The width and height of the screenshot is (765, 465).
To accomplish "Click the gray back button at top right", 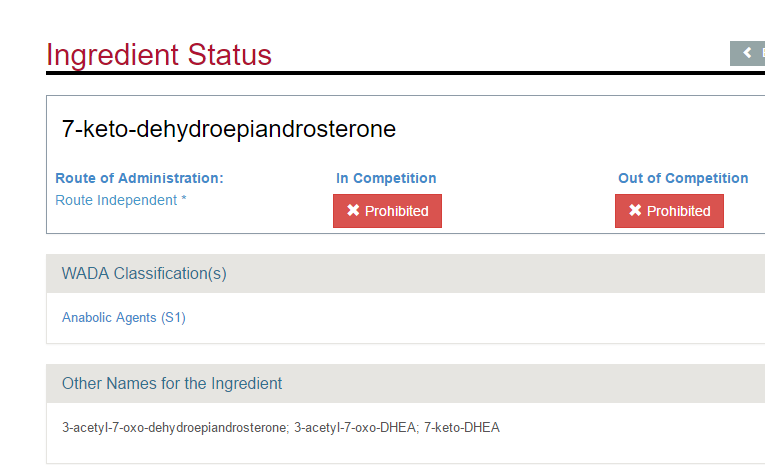I will click(x=747, y=53).
